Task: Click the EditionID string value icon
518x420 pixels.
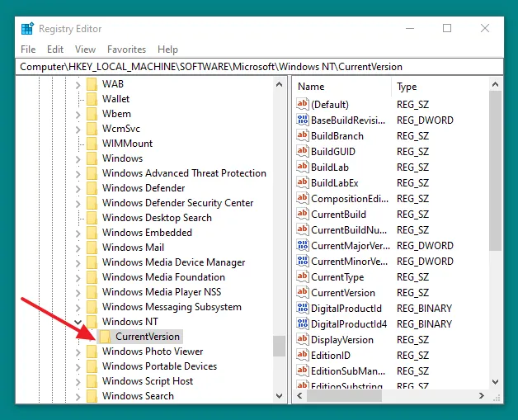Action: (302, 356)
